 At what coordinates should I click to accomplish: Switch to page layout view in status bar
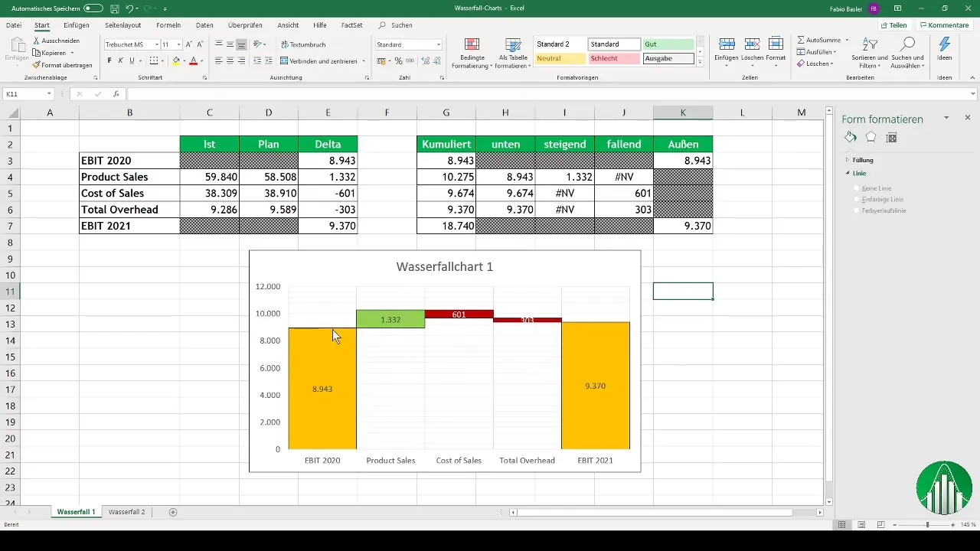click(861, 525)
